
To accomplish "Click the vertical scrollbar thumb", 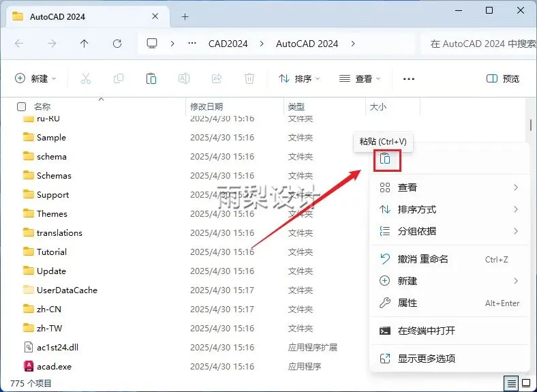I will [530, 125].
